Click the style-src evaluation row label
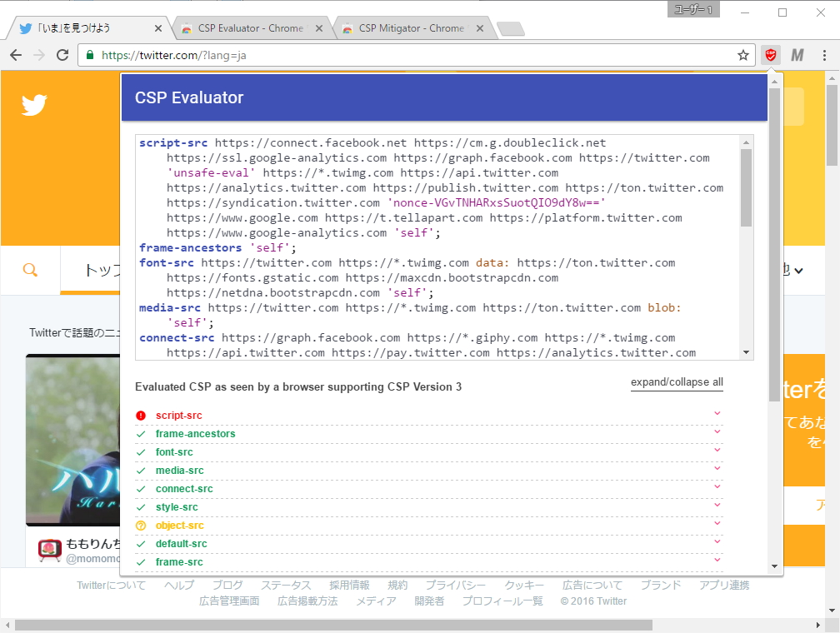The width and height of the screenshot is (840, 633). click(177, 507)
